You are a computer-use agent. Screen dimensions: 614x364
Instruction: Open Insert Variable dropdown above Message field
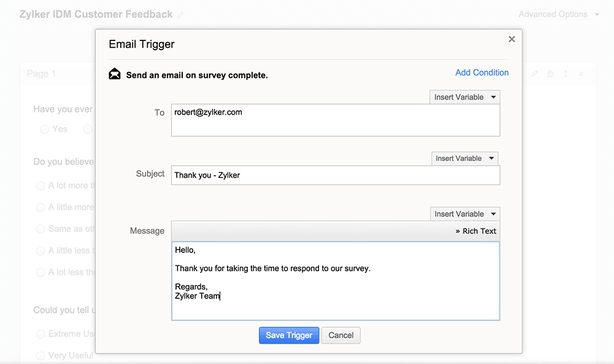point(465,214)
